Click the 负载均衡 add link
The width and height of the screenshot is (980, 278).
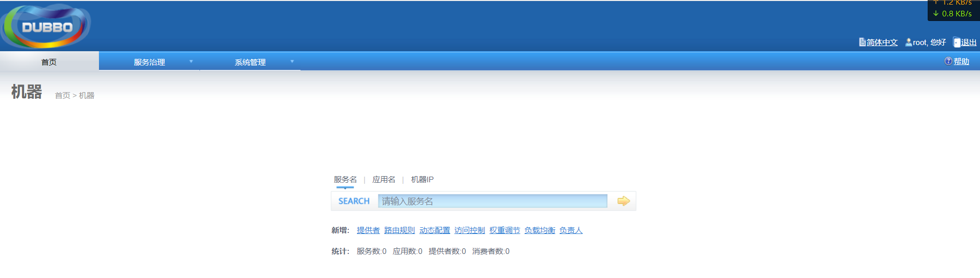(540, 230)
